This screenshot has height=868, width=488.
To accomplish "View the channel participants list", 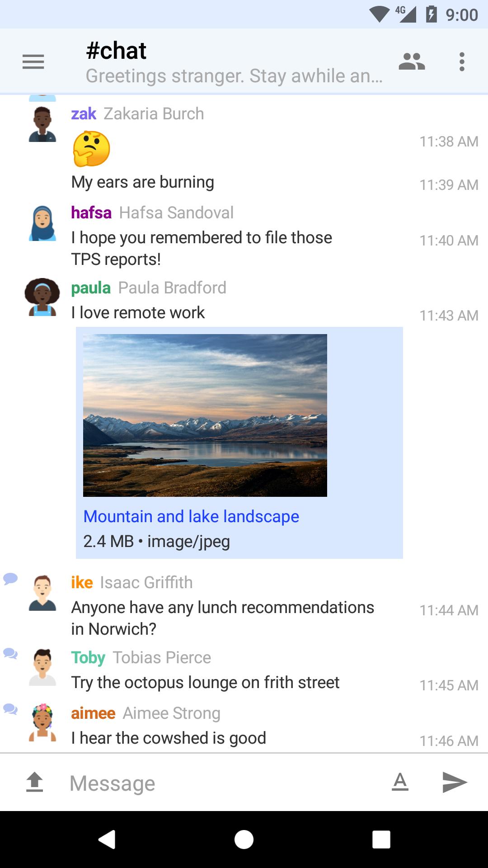I will [x=412, y=61].
